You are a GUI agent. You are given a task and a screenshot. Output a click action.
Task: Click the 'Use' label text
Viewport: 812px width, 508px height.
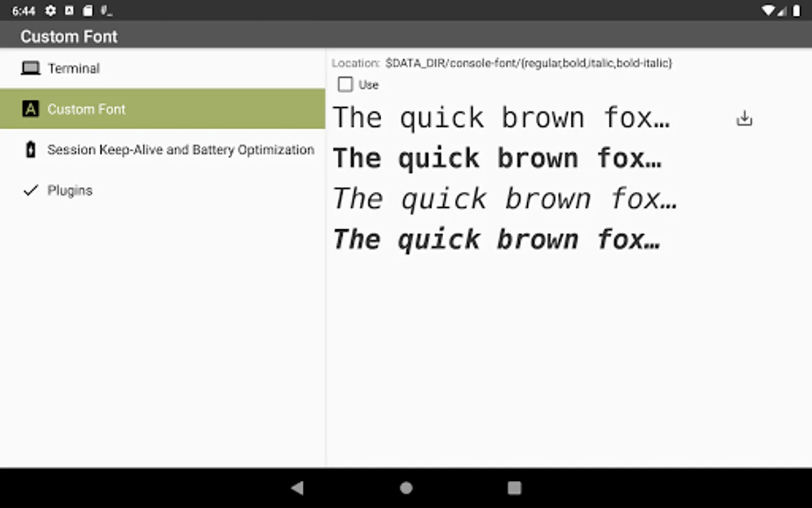pyautogui.click(x=368, y=85)
